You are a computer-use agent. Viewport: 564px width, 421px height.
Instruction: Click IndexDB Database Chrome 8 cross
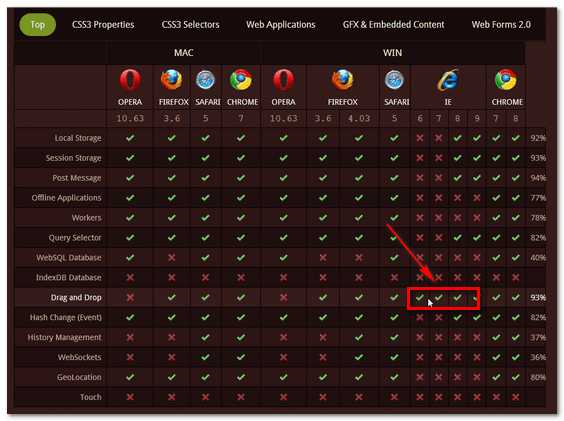[x=515, y=277]
